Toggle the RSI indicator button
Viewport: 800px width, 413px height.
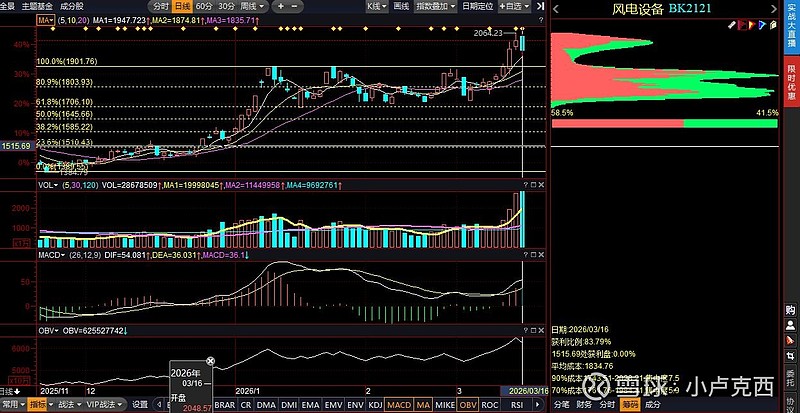tap(517, 405)
